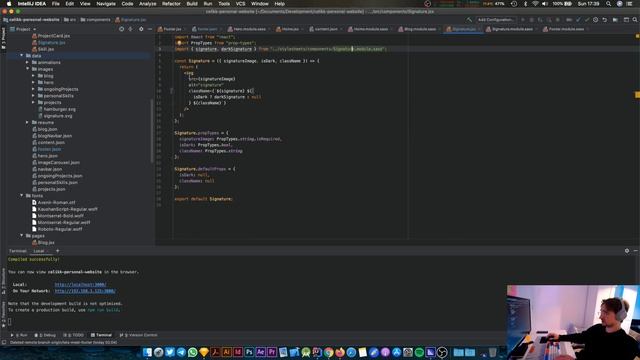Open the localhost link in terminal
The image size is (640, 360).
pos(80,284)
